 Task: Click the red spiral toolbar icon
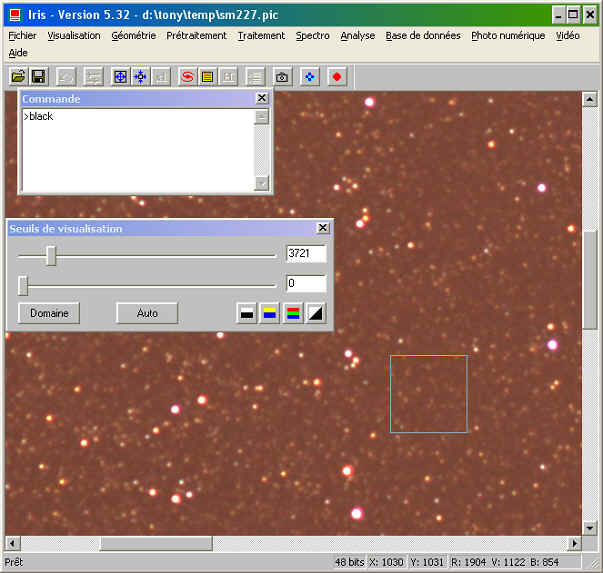click(x=187, y=77)
